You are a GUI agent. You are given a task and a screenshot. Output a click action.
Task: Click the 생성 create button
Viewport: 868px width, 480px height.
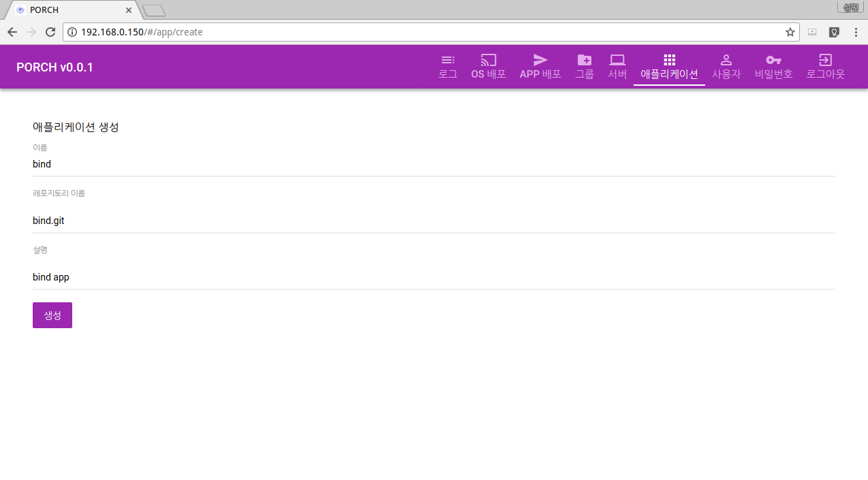coord(52,315)
